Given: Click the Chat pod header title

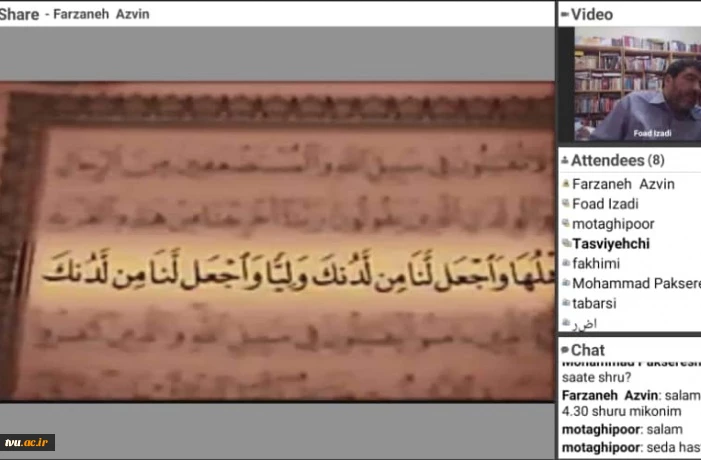Looking at the screenshot, I should click(588, 351).
